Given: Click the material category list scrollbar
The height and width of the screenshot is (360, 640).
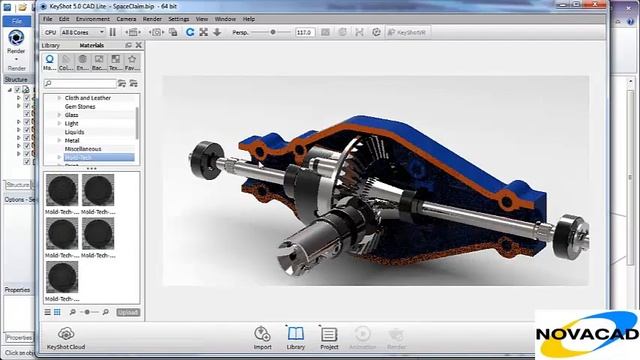Looking at the screenshot, I should [137, 122].
